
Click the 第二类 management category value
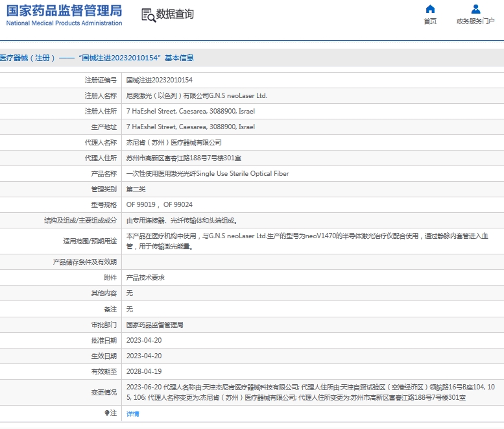[x=136, y=190]
